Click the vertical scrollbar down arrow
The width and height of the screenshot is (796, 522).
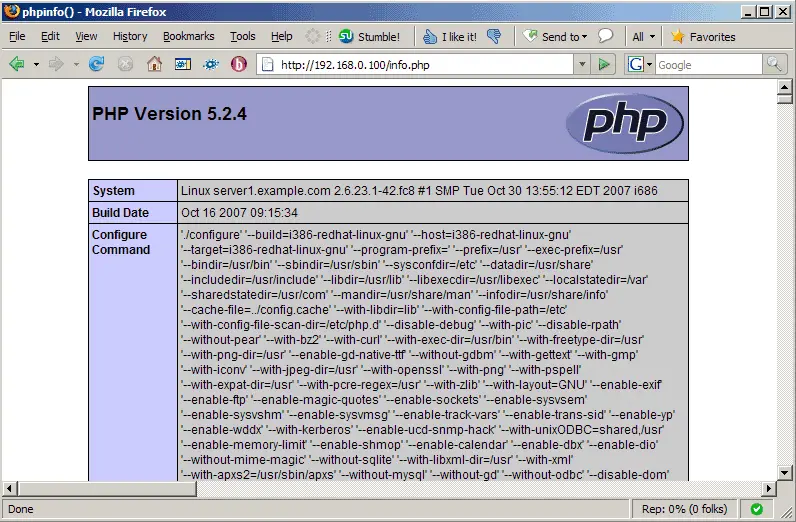[784, 473]
